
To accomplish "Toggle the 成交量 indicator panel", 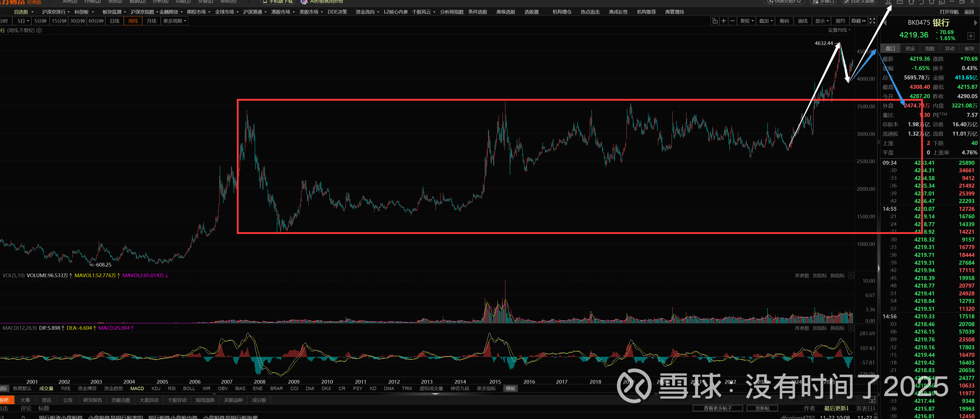I will click(x=46, y=389).
